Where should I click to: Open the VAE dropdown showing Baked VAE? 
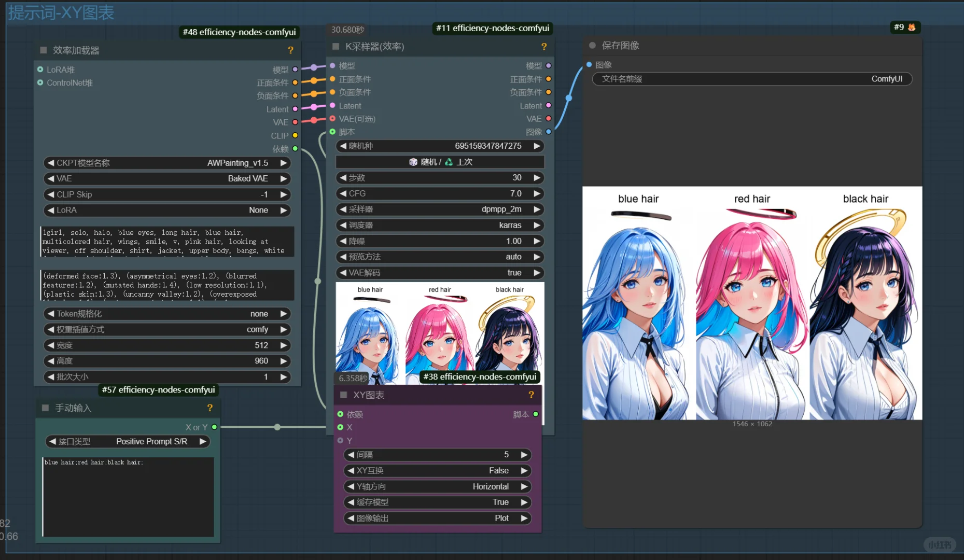pyautogui.click(x=167, y=178)
